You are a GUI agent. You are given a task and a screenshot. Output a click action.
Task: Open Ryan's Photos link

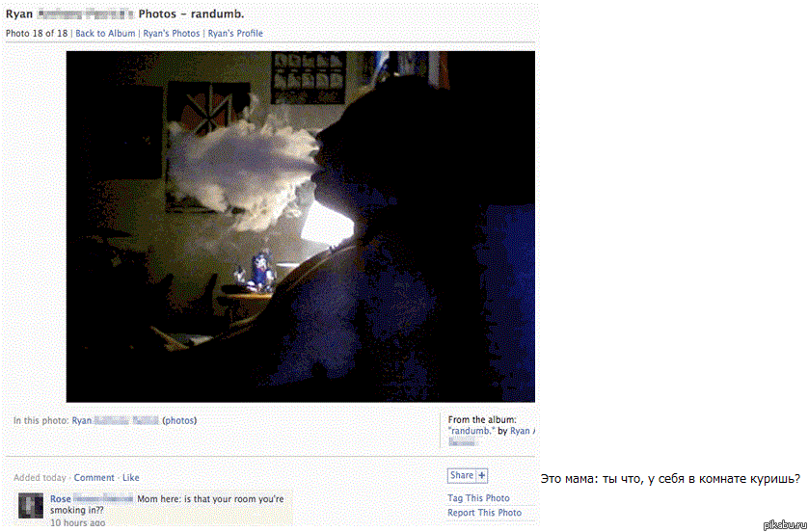pos(171,33)
